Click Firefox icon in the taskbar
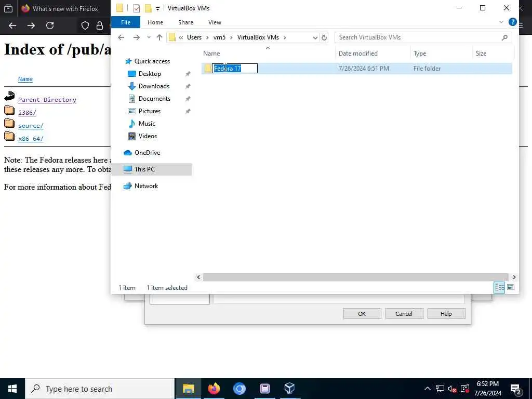The height and width of the screenshot is (399, 532). [x=214, y=389]
